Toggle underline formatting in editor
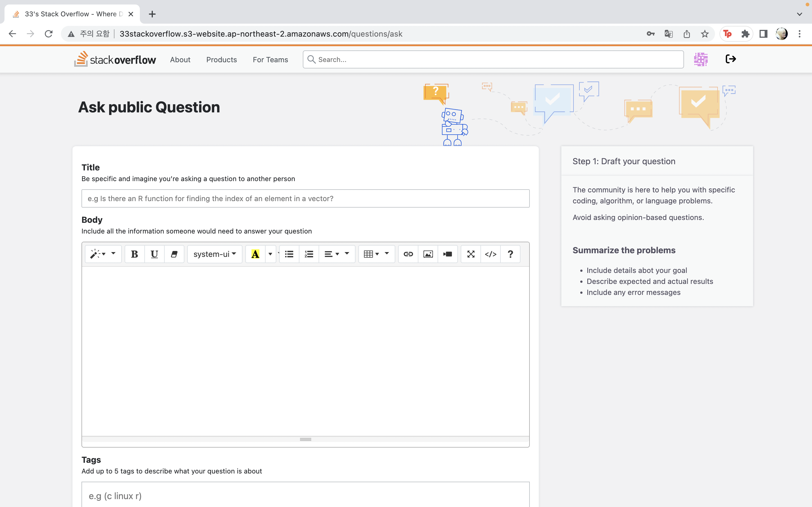Screen dimensions: 812x507 [154, 254]
